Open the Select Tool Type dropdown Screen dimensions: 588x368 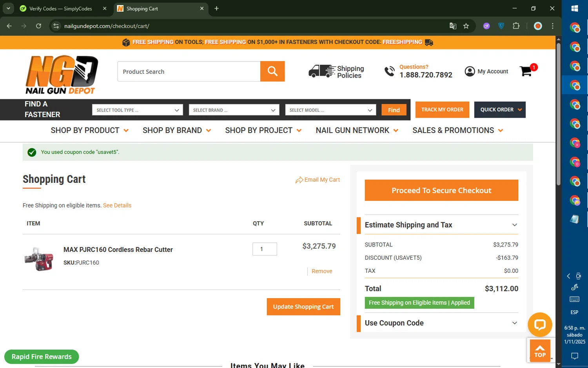[138, 110]
